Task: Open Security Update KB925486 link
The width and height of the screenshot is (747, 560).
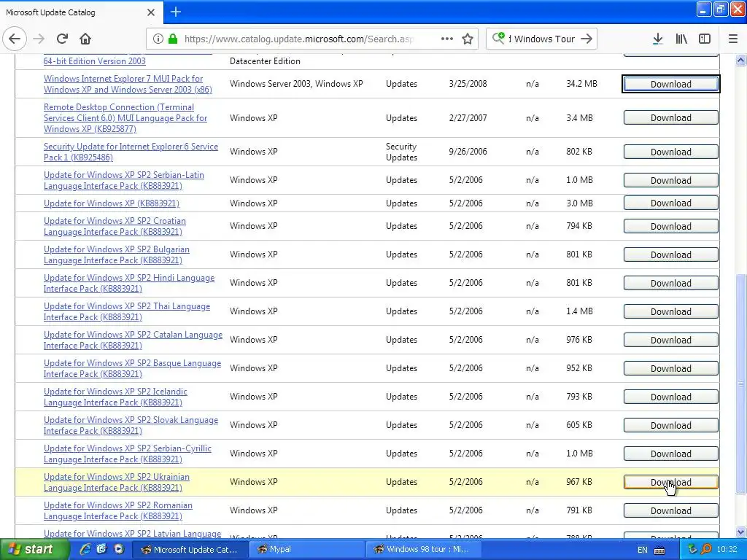Action: click(131, 152)
